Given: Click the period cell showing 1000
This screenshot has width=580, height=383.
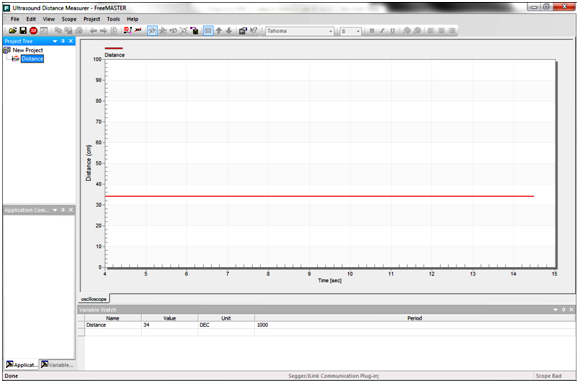Looking at the screenshot, I should 415,325.
